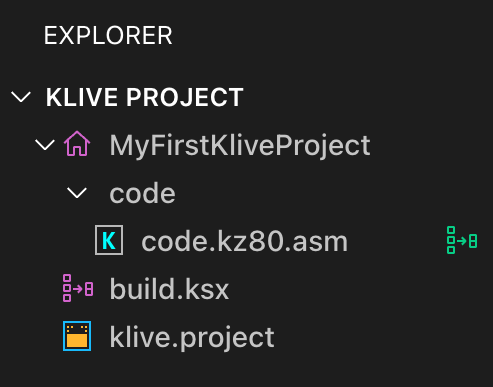Select the code.kz80.asm file name
The height and width of the screenshot is (387, 493).
point(245,241)
